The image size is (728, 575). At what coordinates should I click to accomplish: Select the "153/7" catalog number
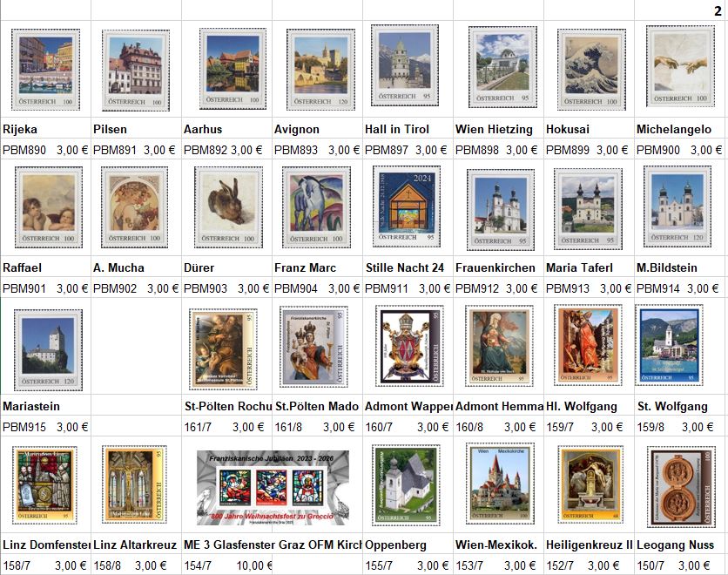coord(469,565)
